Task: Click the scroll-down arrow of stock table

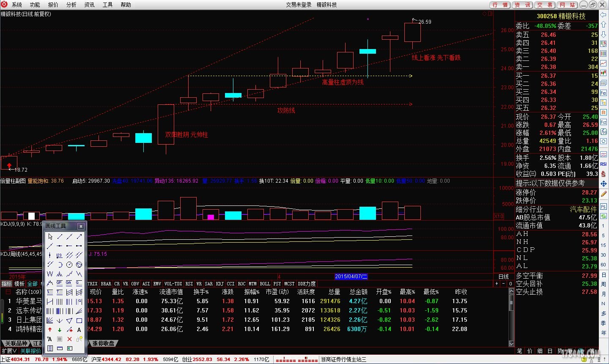Action: 511,343
